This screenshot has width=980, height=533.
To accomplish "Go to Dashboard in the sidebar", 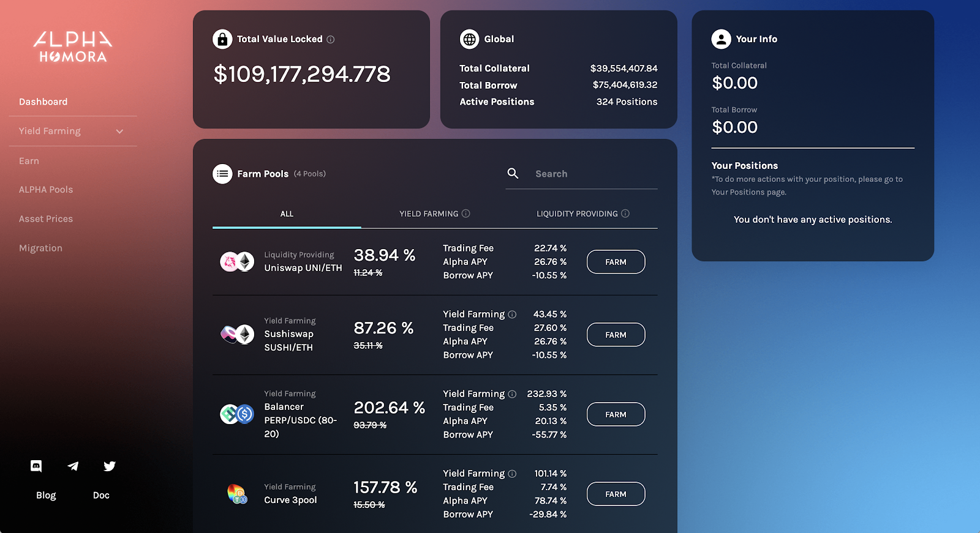I will [43, 102].
